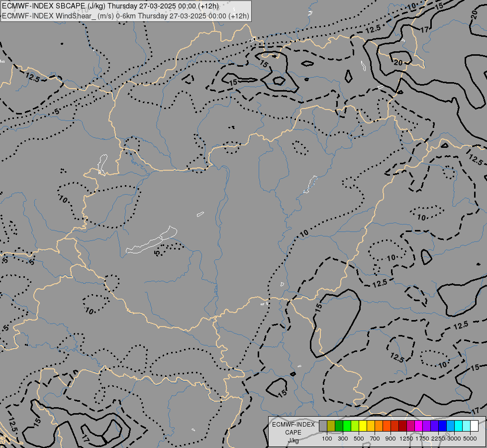Click the gray swatch in CAPE legend
Viewport: 487px width, 448px height.
tap(323, 426)
